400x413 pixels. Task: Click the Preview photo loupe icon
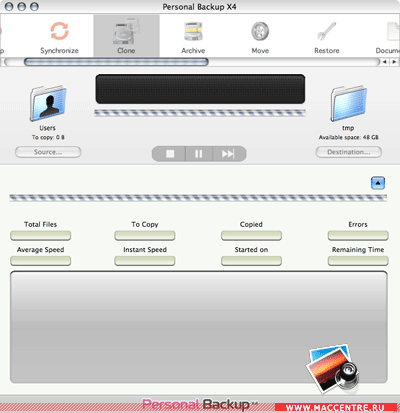pos(333,368)
